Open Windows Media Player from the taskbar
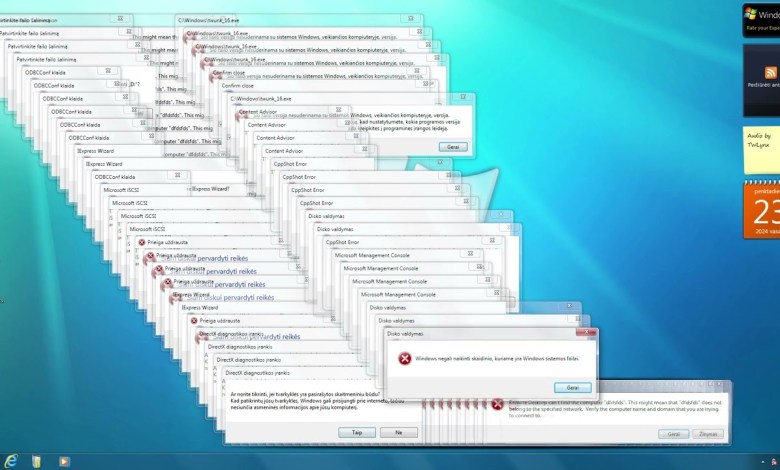Screen dimensions: 780x470 coord(64,462)
